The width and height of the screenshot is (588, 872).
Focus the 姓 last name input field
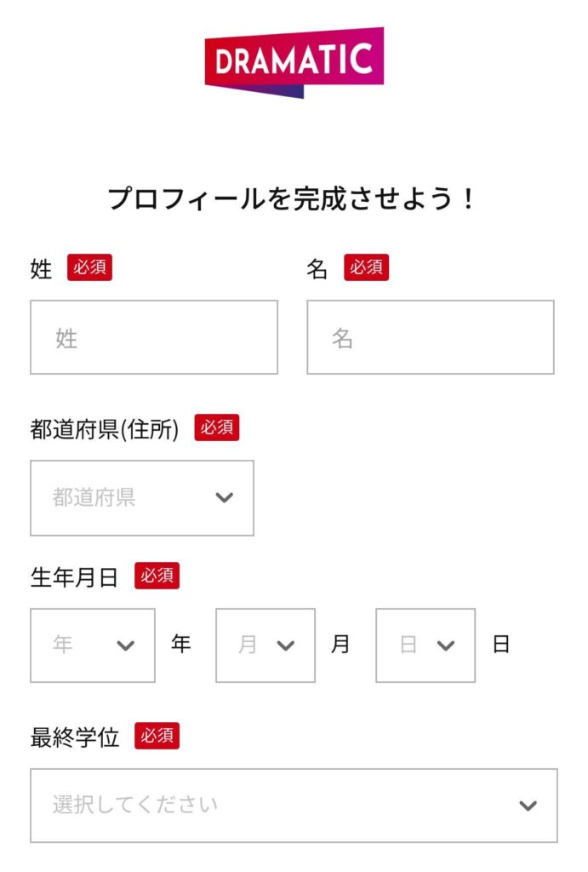pos(154,337)
